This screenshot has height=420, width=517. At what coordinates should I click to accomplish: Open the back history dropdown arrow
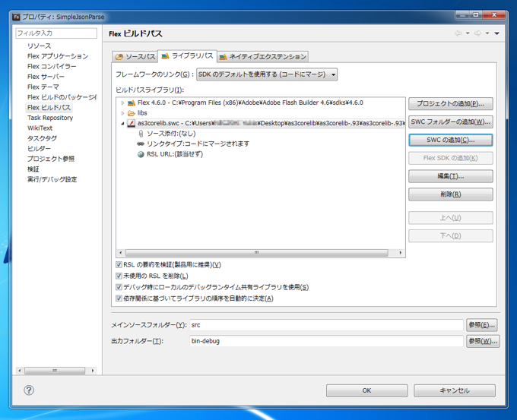pos(468,33)
